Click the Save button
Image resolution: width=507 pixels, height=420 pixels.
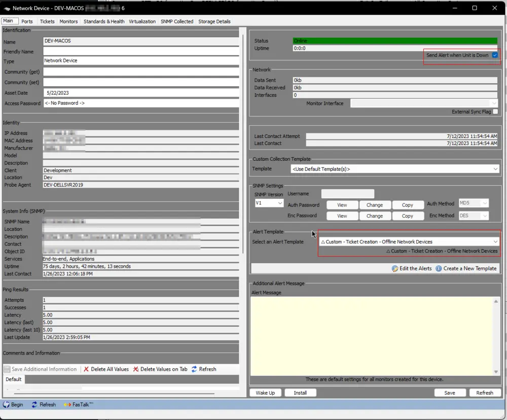[449, 393]
